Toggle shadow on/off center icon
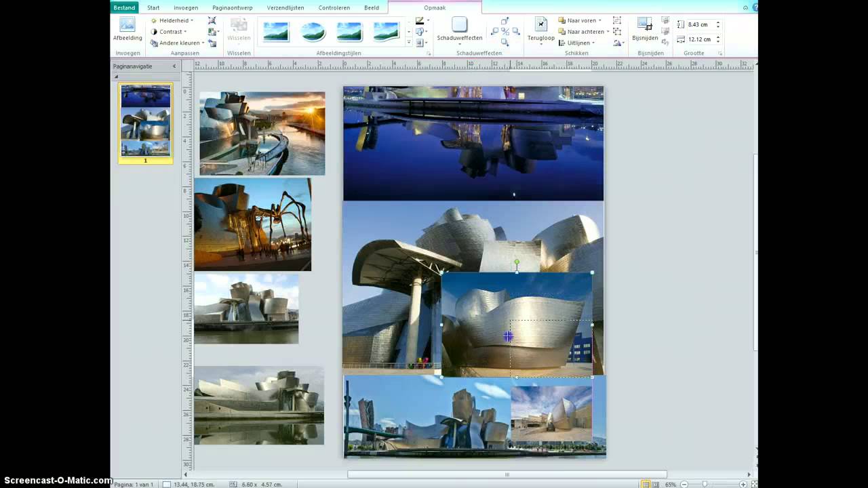This screenshot has width=868, height=488. 505,32
